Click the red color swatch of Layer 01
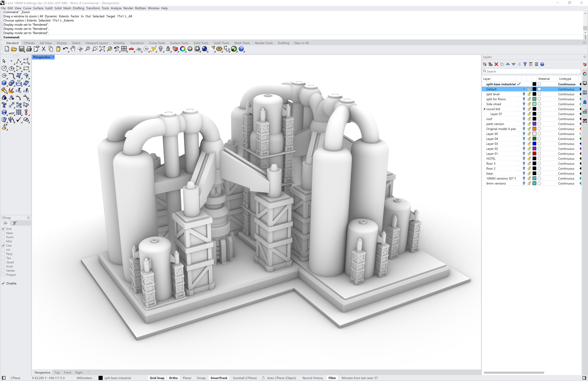The width and height of the screenshot is (588, 381). tap(534, 153)
